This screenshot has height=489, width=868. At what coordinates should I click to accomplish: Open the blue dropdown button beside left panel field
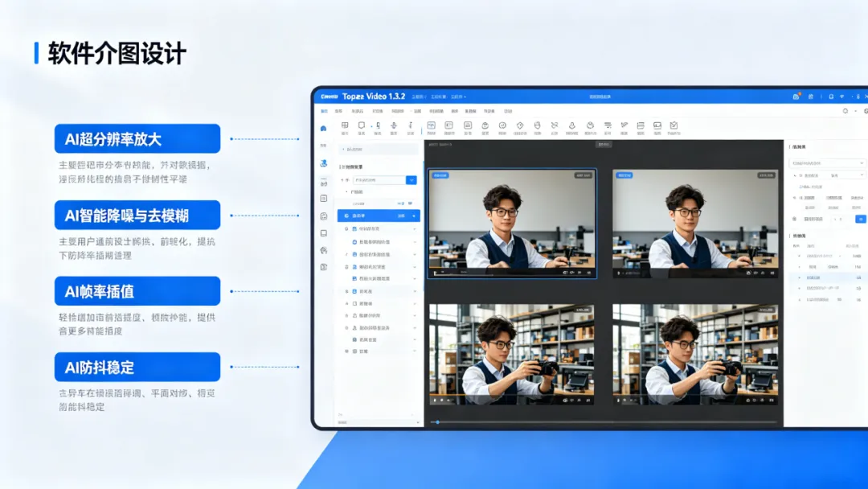411,180
